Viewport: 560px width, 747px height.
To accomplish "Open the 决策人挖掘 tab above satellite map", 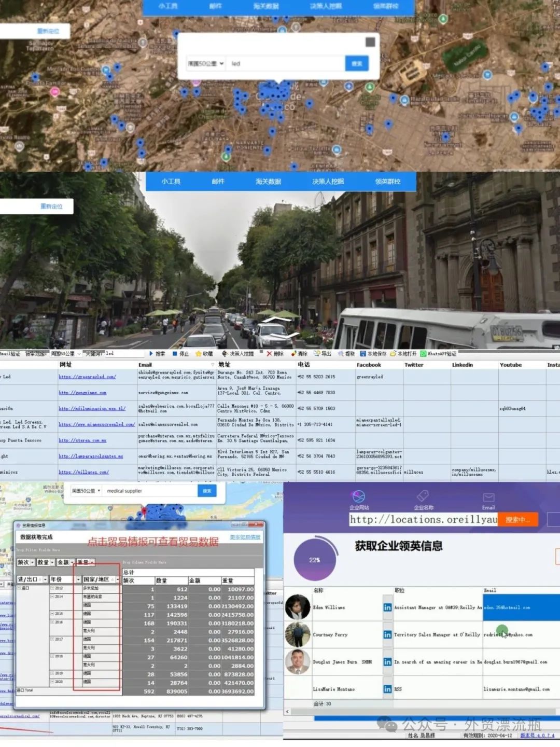I will tap(326, 6).
